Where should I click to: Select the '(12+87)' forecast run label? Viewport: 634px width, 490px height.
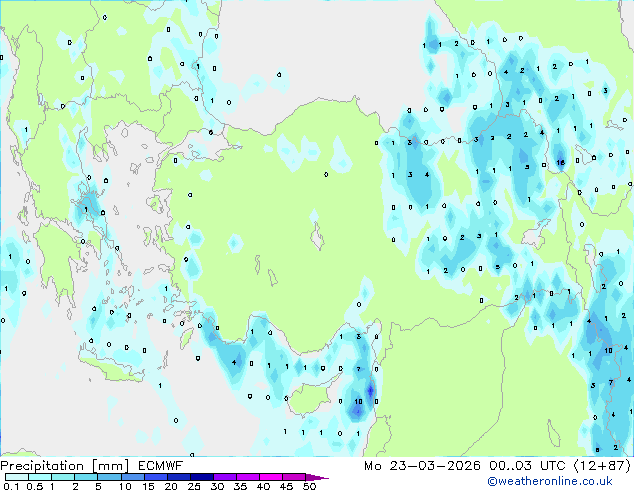pyautogui.click(x=602, y=466)
